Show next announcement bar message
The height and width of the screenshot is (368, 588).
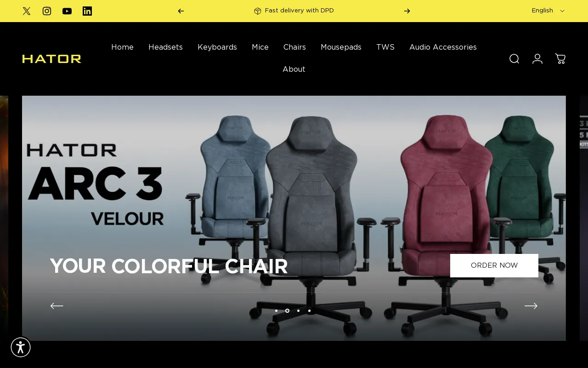[x=407, y=11]
